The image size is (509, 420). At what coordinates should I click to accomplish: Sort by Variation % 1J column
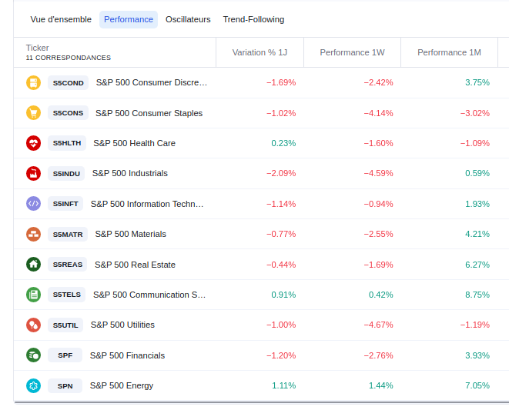[x=260, y=52]
